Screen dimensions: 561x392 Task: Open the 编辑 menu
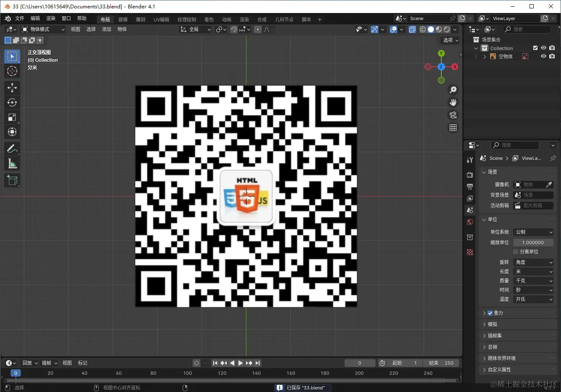click(x=35, y=18)
